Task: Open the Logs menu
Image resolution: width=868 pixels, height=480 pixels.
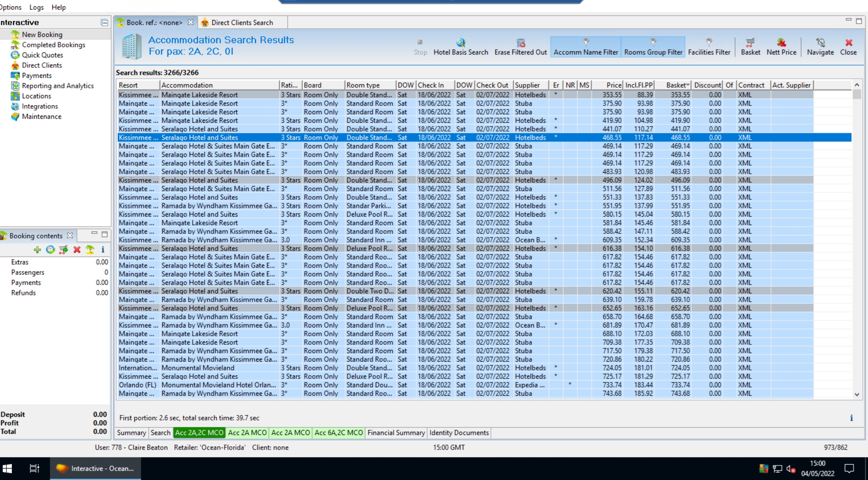Action: click(x=36, y=7)
